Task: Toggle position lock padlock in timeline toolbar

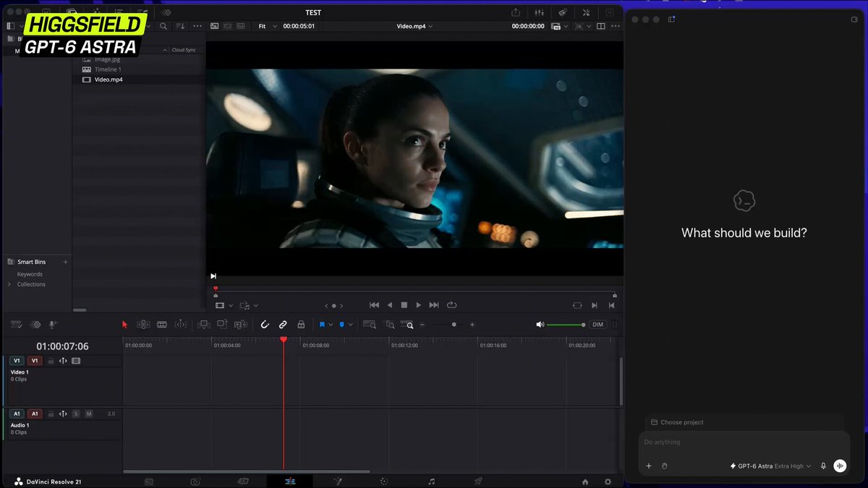Action: coord(301,325)
